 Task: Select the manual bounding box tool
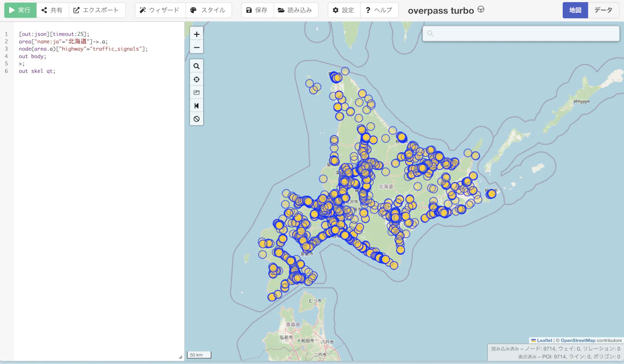coord(196,92)
